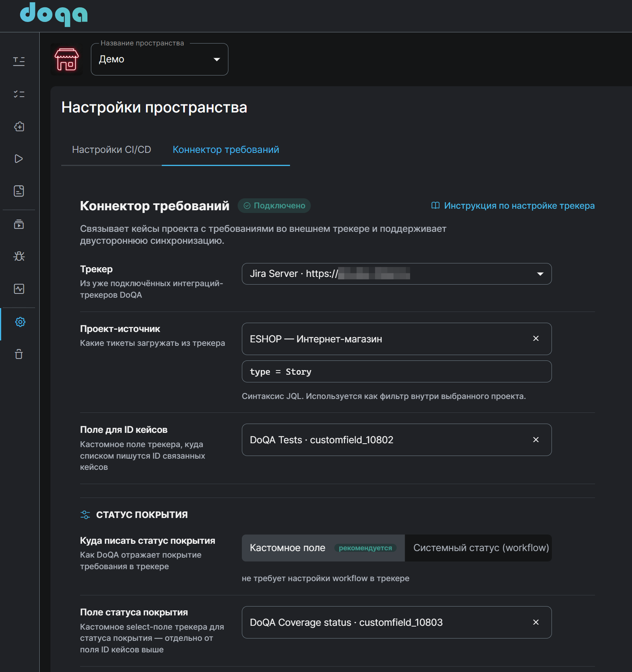The image size is (632, 672).
Task: Clear the ESHOP project selection
Action: coord(536,339)
